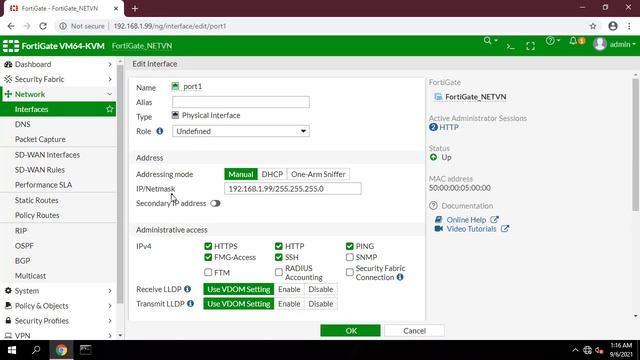
Task: Expand the Dashboard menu
Action: [58, 64]
